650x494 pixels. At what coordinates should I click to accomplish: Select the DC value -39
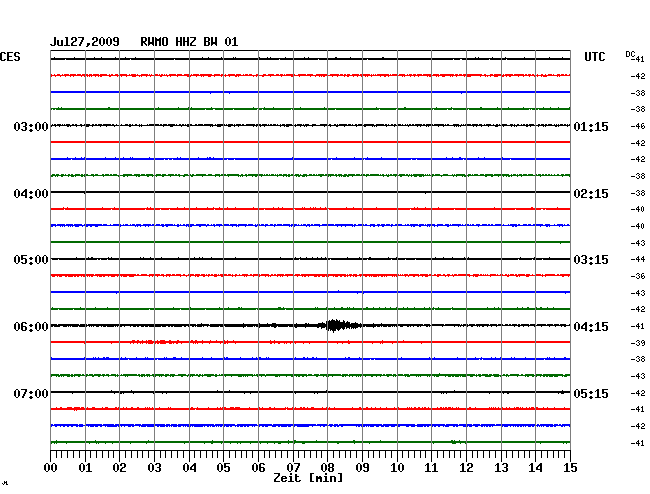click(x=638, y=343)
